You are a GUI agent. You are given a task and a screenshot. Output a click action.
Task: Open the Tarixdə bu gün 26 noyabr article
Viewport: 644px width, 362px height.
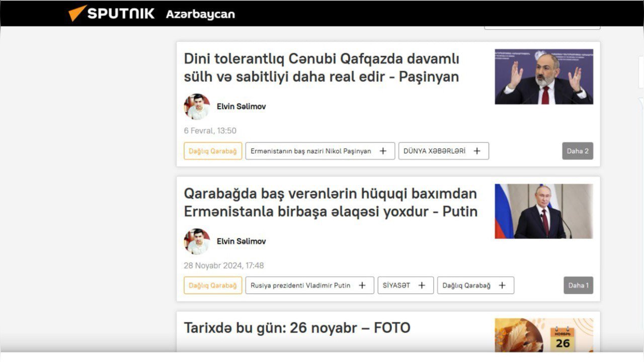(297, 328)
